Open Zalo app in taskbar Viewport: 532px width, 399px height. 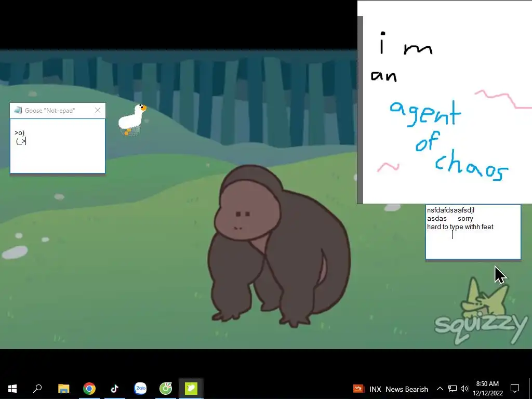[140, 389]
